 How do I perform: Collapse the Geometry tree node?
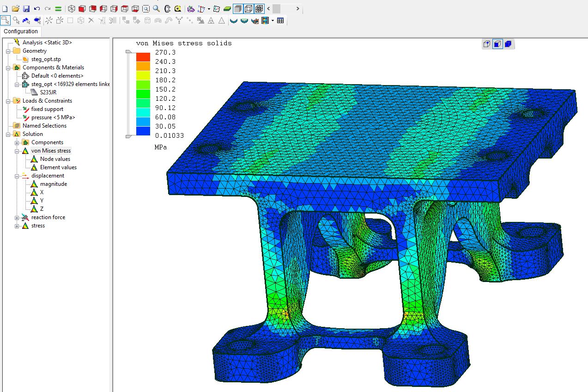pos(8,51)
